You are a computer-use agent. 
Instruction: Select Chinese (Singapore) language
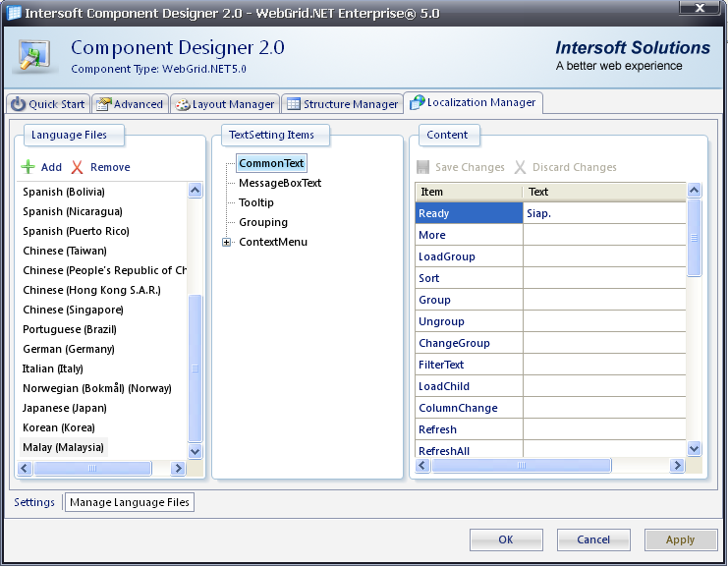[73, 310]
